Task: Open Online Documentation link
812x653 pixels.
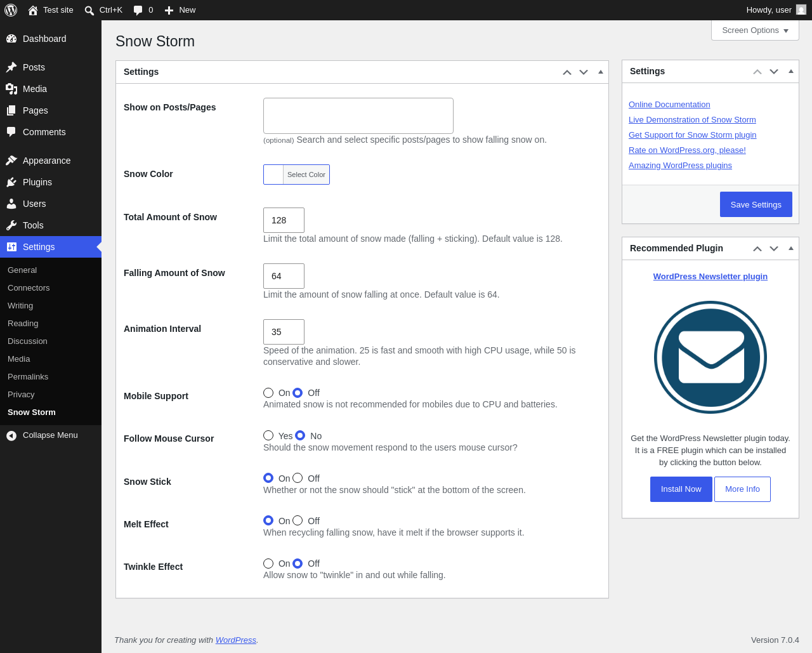Action: click(x=669, y=105)
